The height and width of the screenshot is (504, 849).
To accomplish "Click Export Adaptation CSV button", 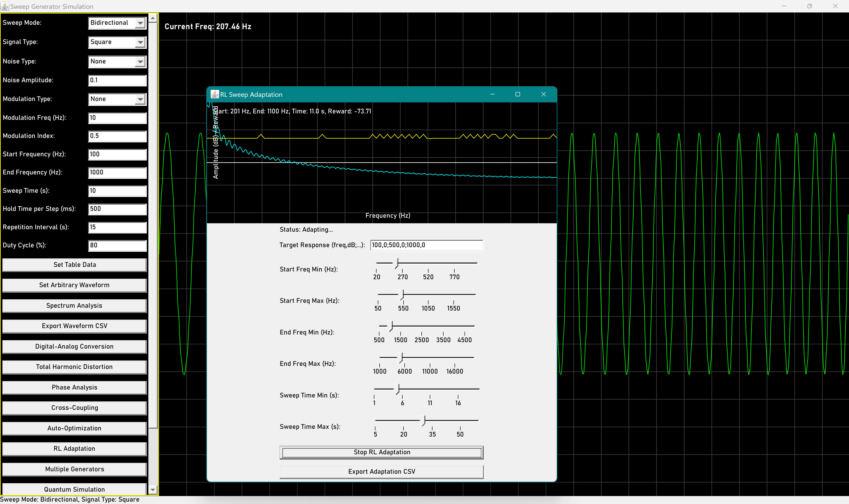I will click(x=381, y=472).
